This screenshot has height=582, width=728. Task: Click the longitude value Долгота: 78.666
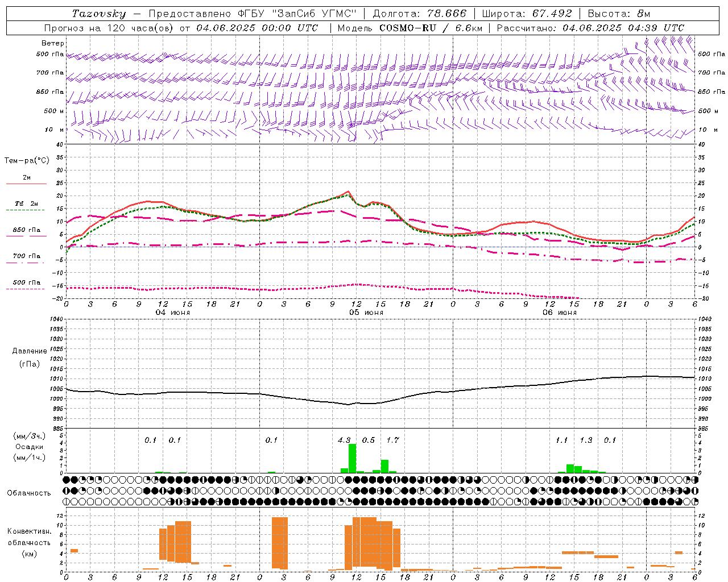pos(419,14)
